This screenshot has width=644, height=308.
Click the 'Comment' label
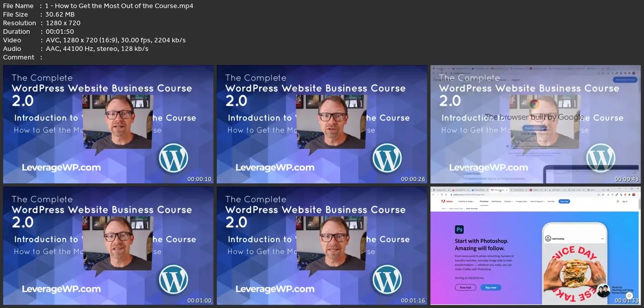(x=19, y=57)
